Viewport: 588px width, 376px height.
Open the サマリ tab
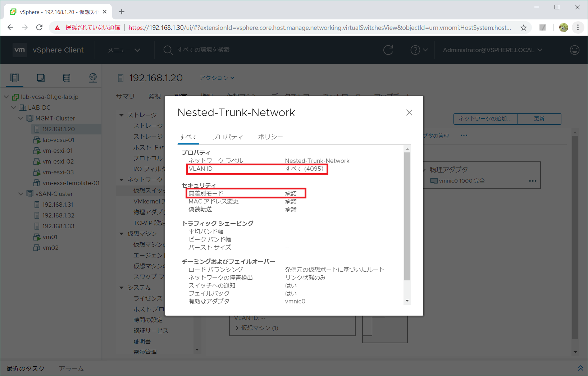(125, 96)
